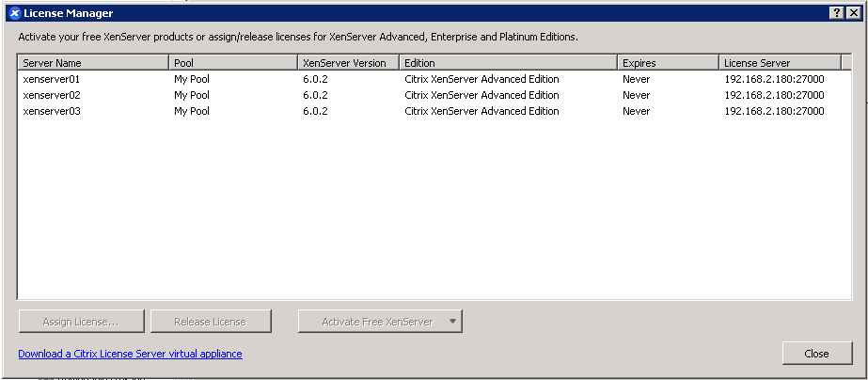Sort by the Expires column header

point(668,63)
